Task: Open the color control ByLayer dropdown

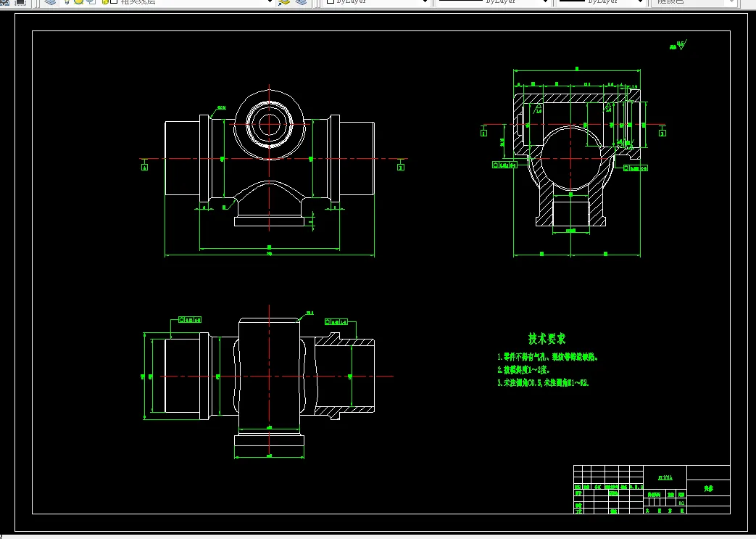Action: [376, 2]
